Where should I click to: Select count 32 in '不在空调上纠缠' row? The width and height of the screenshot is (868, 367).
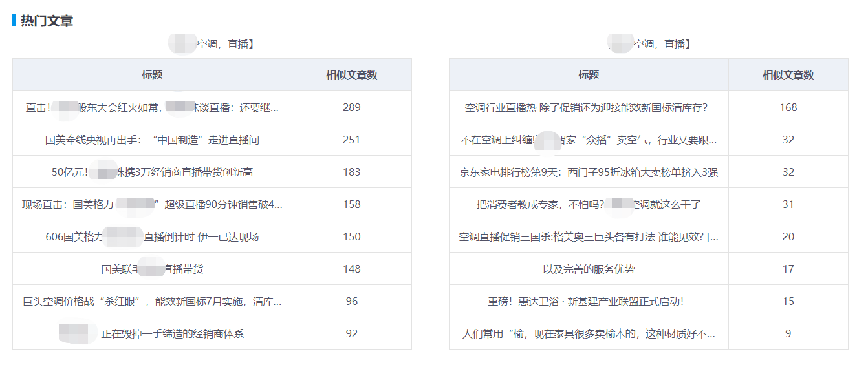(x=788, y=140)
